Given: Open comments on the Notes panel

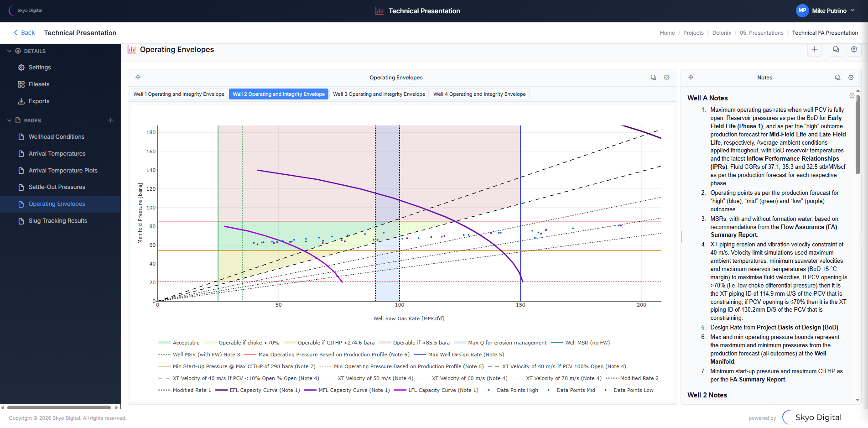Looking at the screenshot, I should pyautogui.click(x=837, y=78).
